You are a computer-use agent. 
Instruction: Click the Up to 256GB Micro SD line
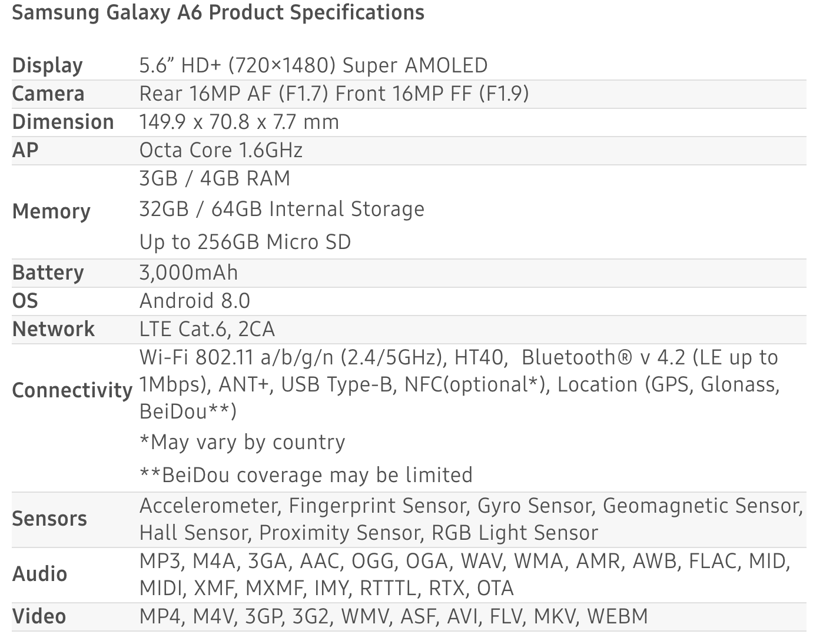[245, 242]
